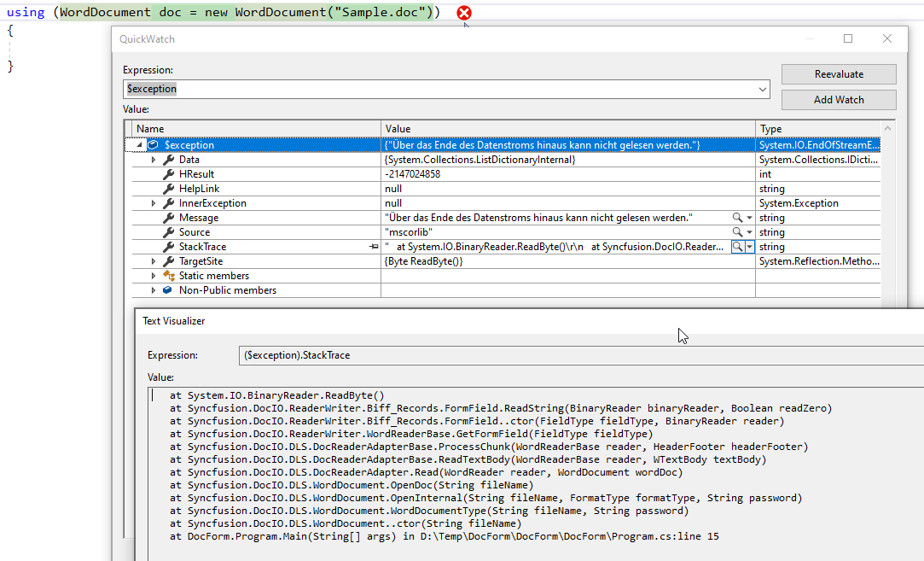Click the $exception object cube icon

coord(154,145)
